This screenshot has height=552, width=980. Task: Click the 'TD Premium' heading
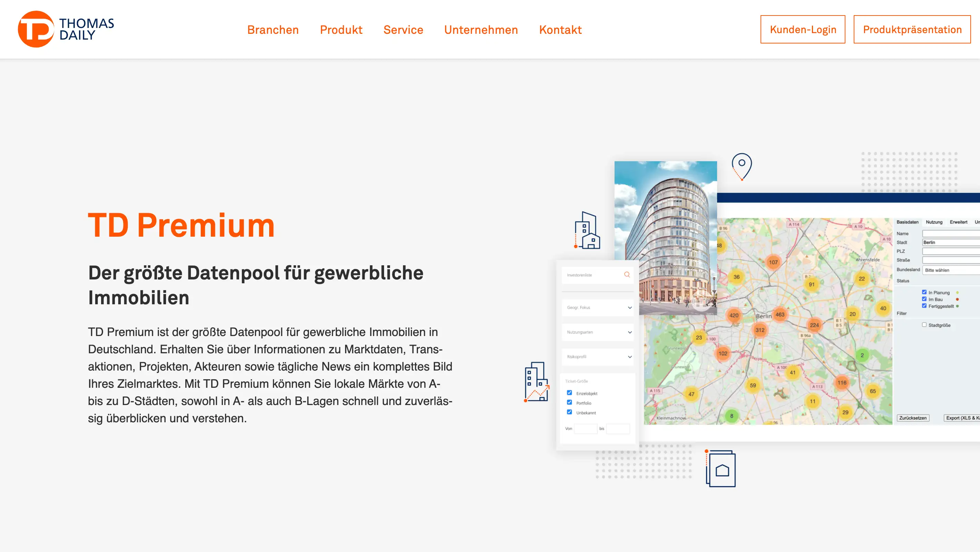(x=181, y=225)
